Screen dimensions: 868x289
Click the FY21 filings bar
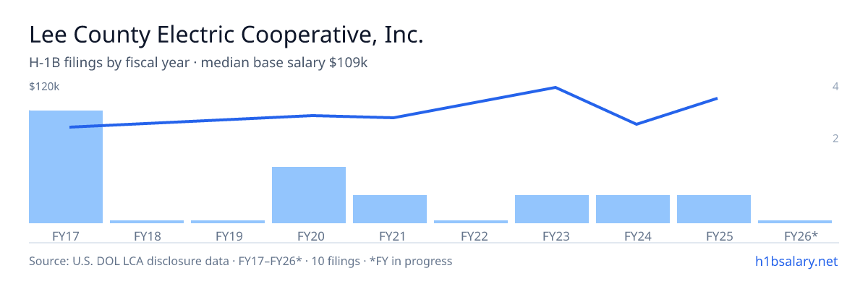coord(390,209)
